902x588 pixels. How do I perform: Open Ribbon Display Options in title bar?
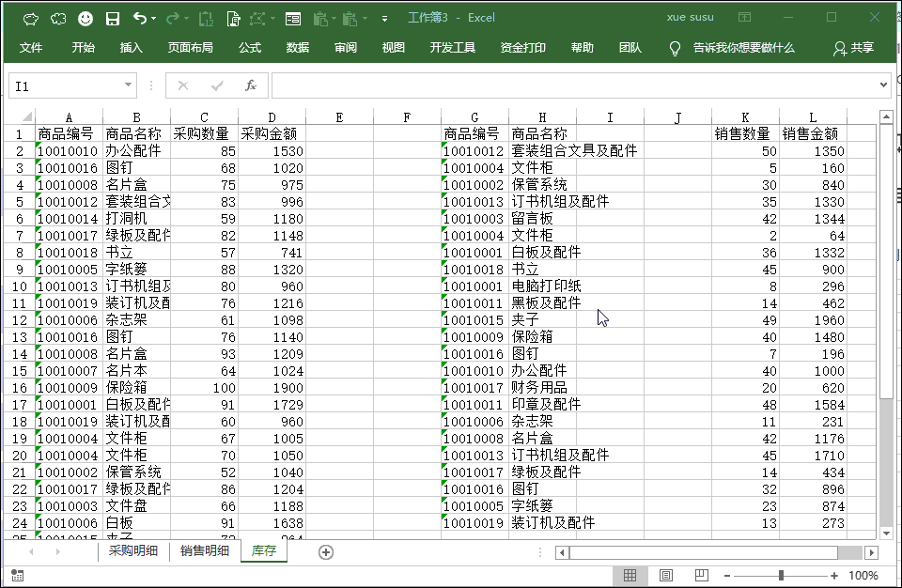pos(744,17)
